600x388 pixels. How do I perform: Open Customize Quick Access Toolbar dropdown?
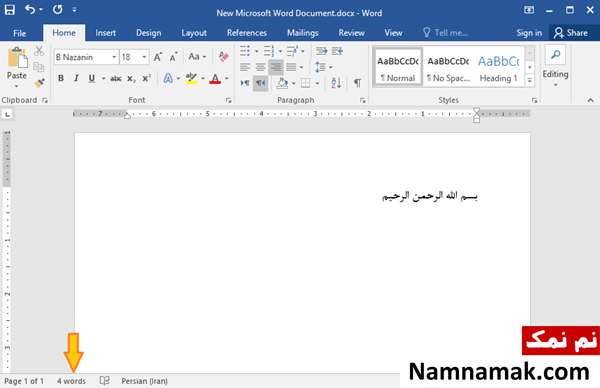click(x=74, y=10)
